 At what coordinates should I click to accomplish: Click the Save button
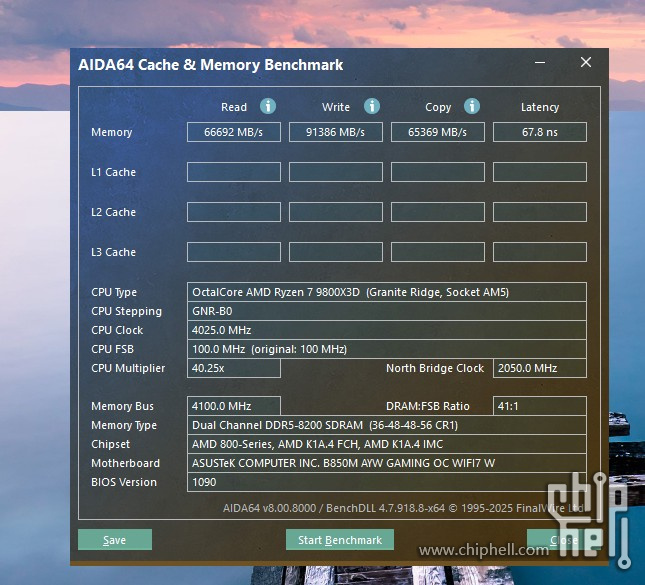pyautogui.click(x=115, y=540)
